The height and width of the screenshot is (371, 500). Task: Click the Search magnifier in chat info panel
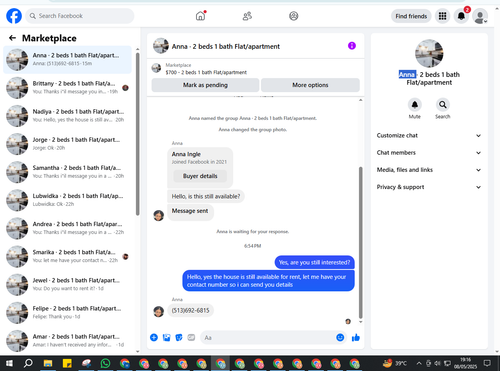point(443,105)
